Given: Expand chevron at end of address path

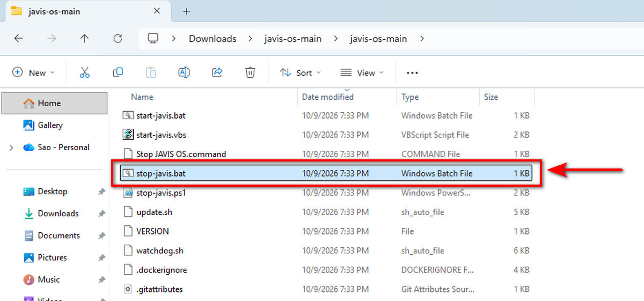Looking at the screenshot, I should click(421, 39).
